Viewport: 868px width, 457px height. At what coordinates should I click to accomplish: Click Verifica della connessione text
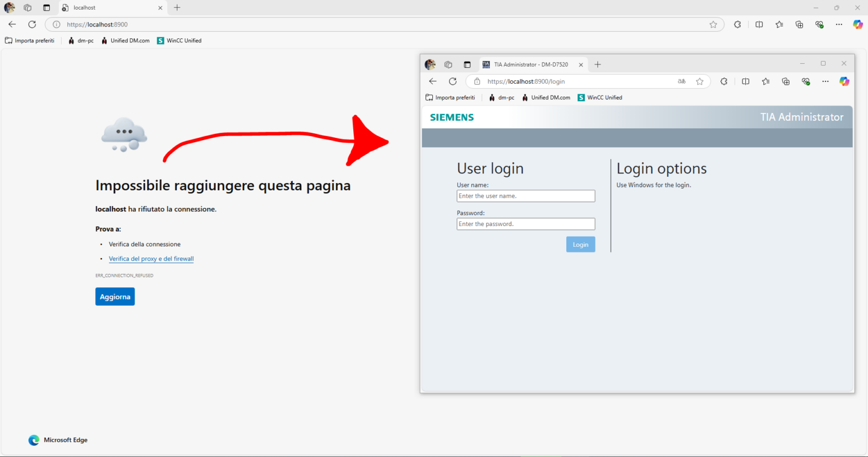pyautogui.click(x=145, y=244)
